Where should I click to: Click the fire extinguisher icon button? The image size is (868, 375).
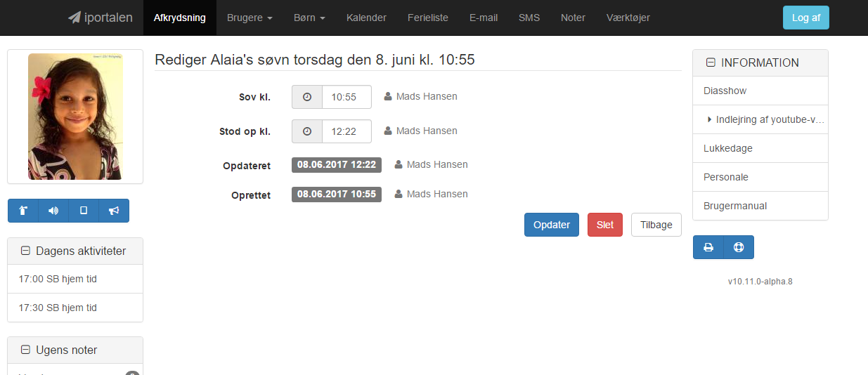click(x=23, y=211)
